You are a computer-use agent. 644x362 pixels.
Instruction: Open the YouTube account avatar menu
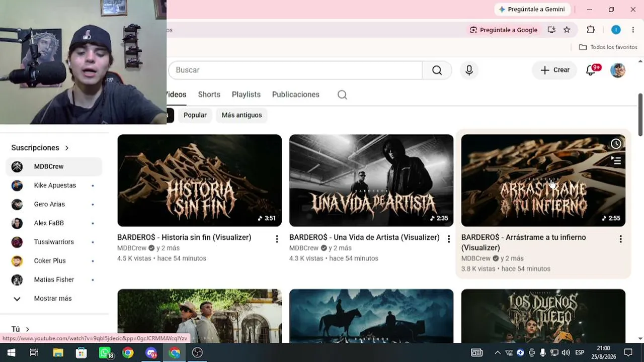point(618,70)
